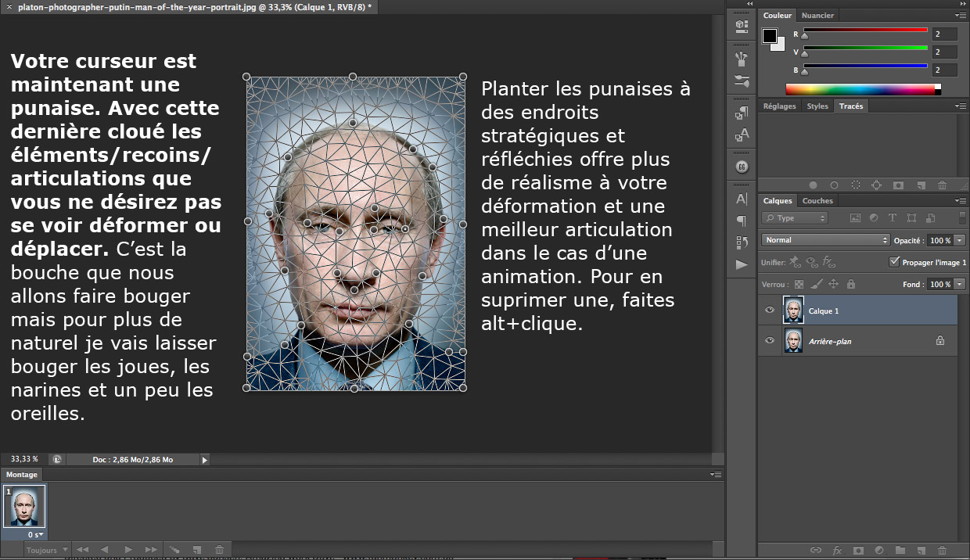This screenshot has width=970, height=560.
Task: Open the paragraph panel icon in the side dock
Action: point(742,221)
